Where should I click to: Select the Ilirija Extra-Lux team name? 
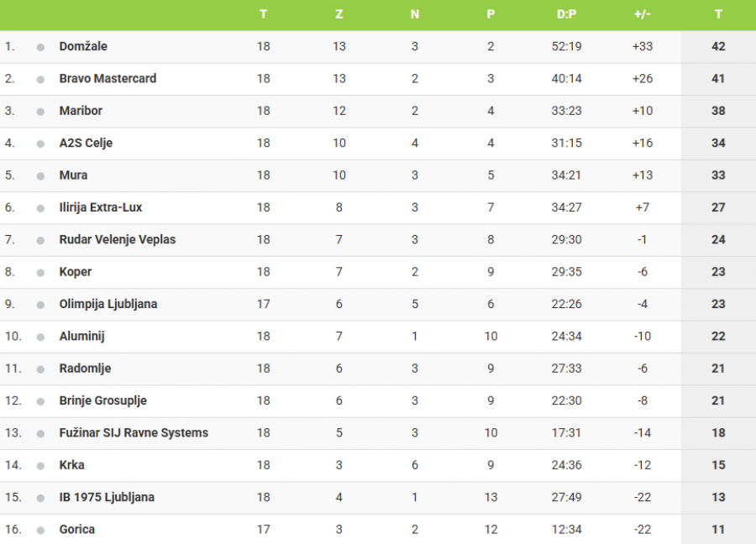click(x=100, y=207)
